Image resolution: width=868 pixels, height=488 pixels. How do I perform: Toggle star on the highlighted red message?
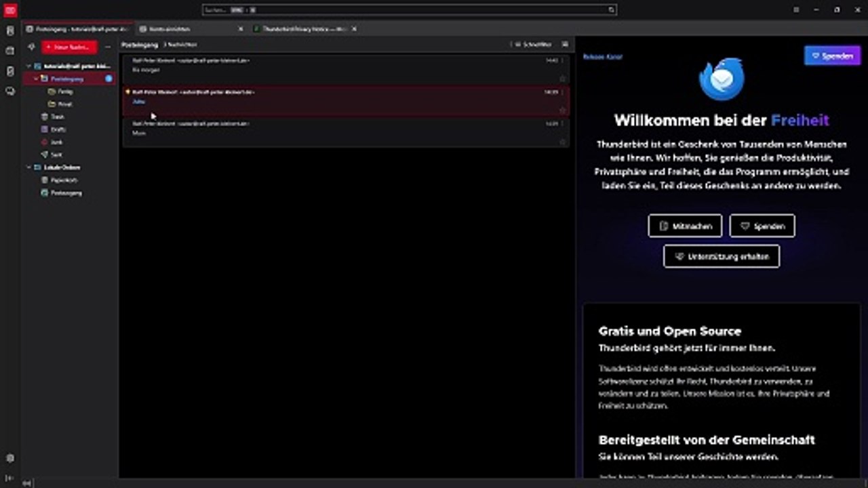tap(562, 110)
